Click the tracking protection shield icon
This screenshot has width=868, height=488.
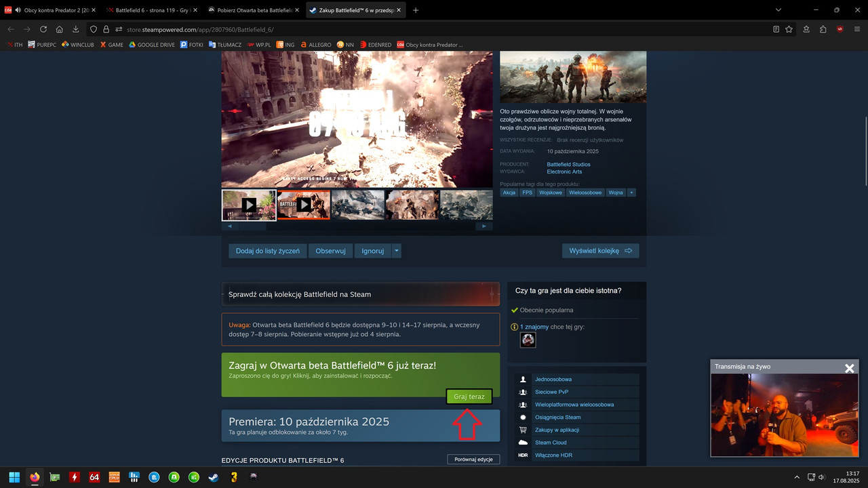(94, 29)
